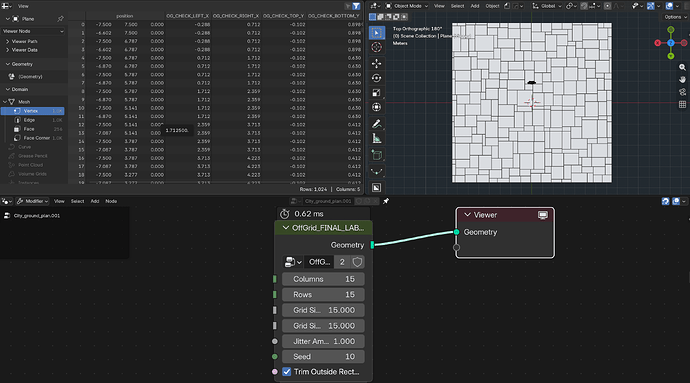Click the Viewer node monitor icon

point(543,215)
